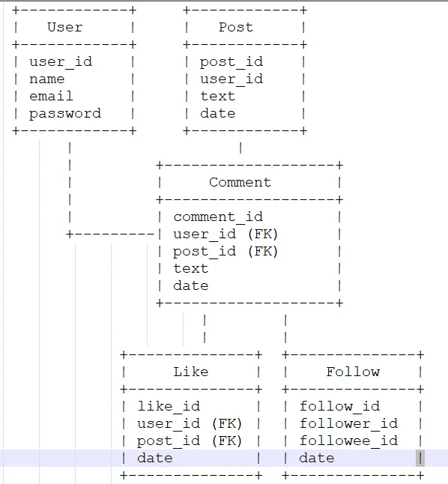Click followee_id in the Follow table
This screenshot has height=484, width=448.
[348, 441]
